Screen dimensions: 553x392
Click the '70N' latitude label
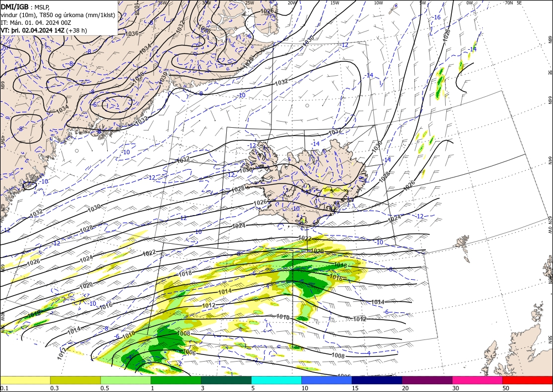[509, 3]
